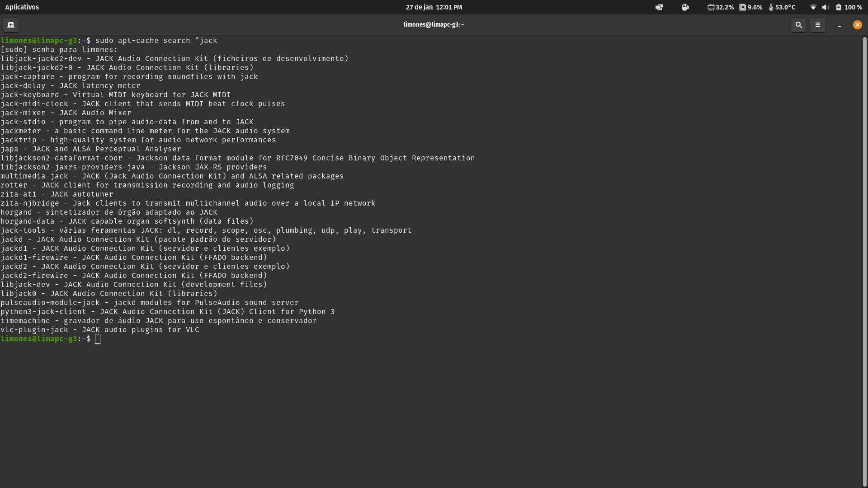The height and width of the screenshot is (488, 868).
Task: Click the 'libjack-dev' line
Action: click(134, 285)
